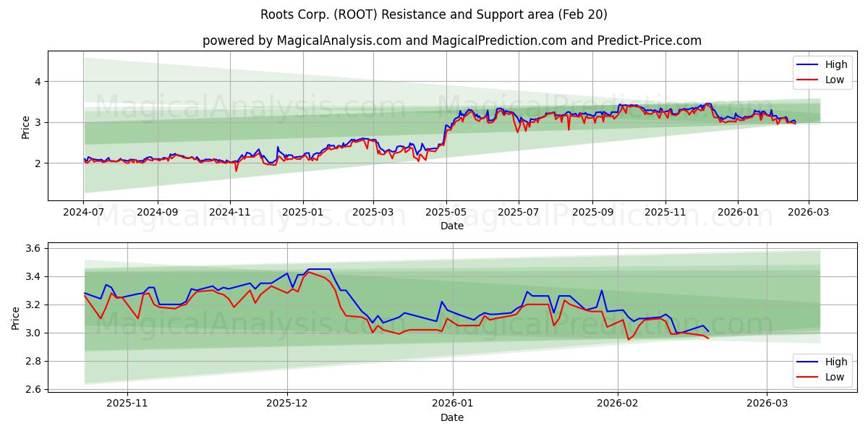Screen dimensions: 868x434
Task: Click the top chart '2025-11' date tick label
Action: (665, 213)
